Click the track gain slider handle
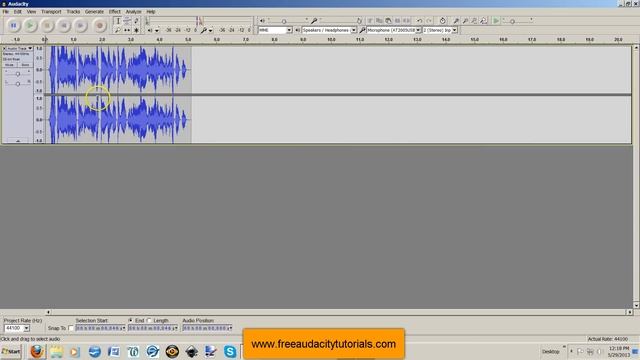 pyautogui.click(x=18, y=74)
